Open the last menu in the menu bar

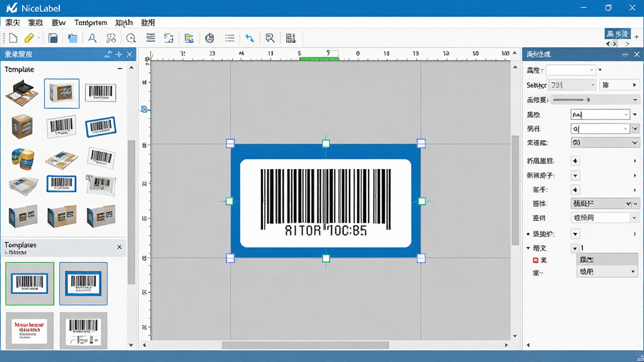[148, 23]
